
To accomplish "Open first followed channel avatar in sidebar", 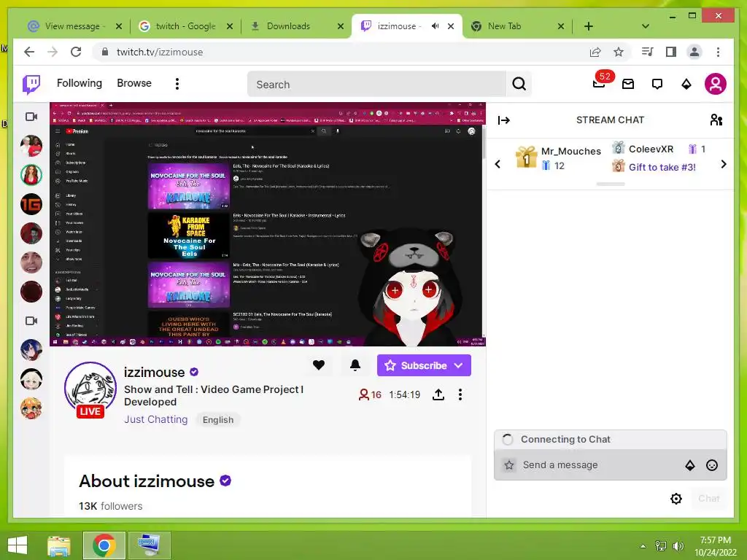I will [31, 146].
